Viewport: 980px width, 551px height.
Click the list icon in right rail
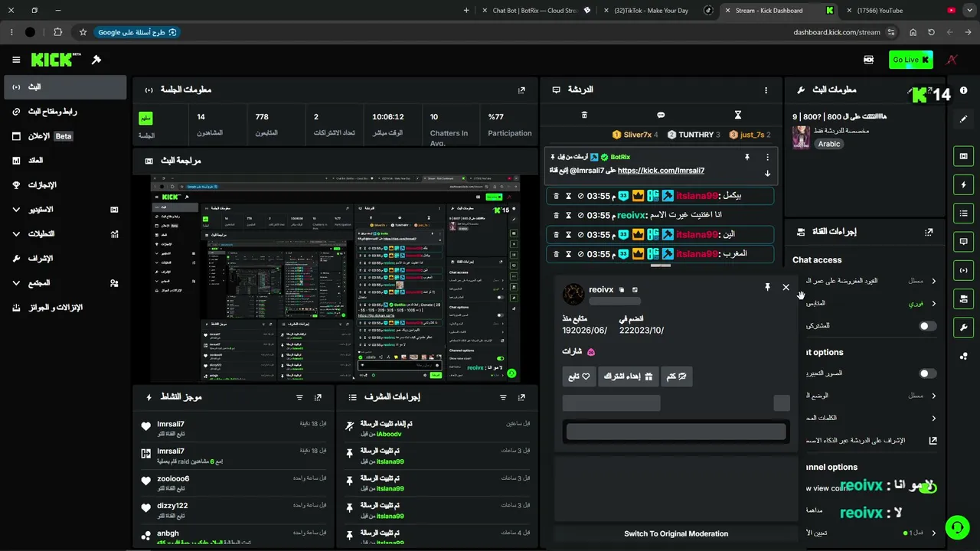[963, 213]
